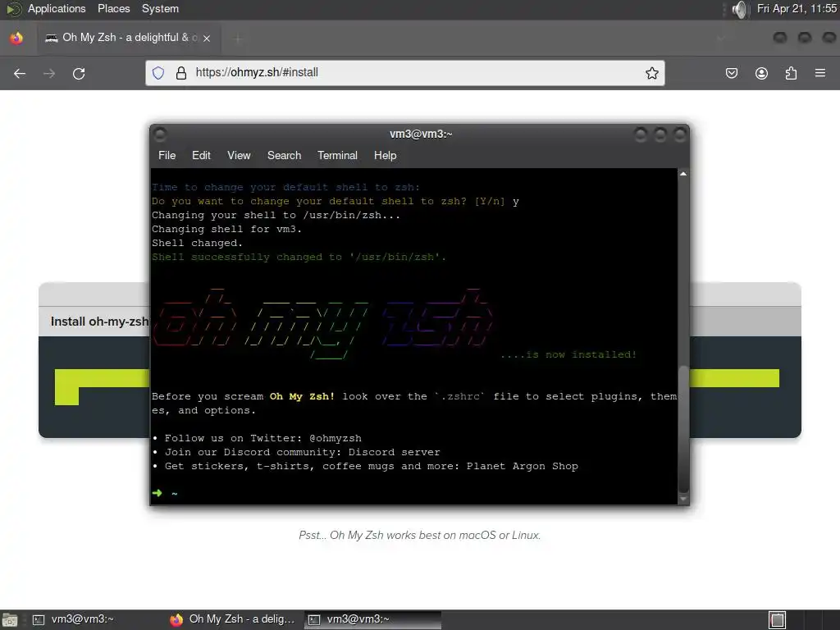
Task: Click 'Join our Discord community' line
Action: click(295, 452)
